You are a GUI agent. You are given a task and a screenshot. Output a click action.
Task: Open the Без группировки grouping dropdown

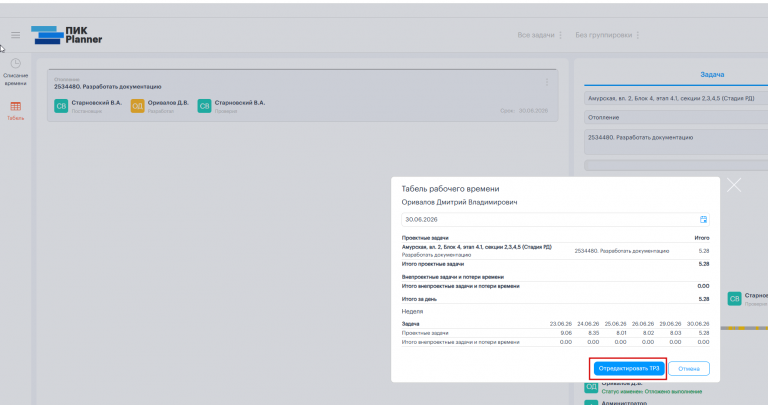(607, 35)
